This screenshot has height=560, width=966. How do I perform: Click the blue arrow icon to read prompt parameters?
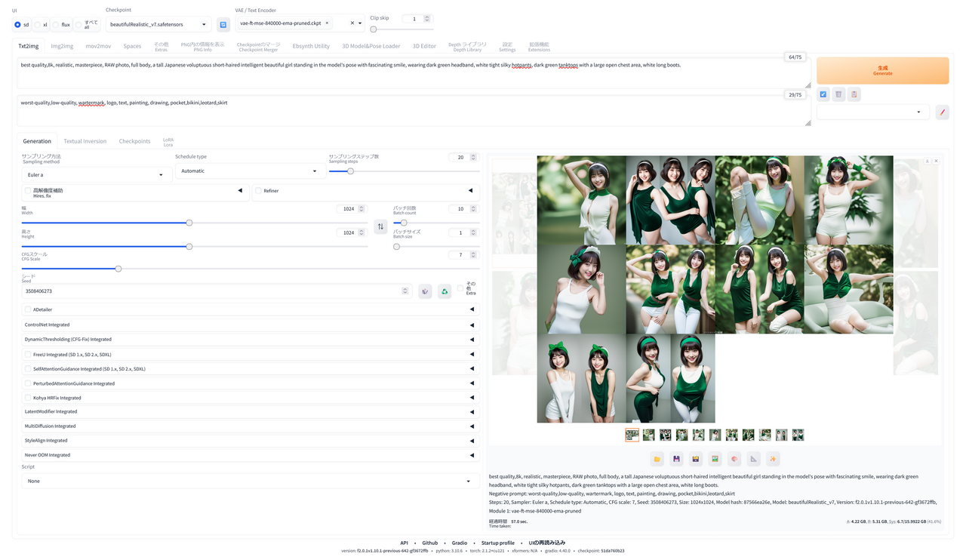click(823, 94)
